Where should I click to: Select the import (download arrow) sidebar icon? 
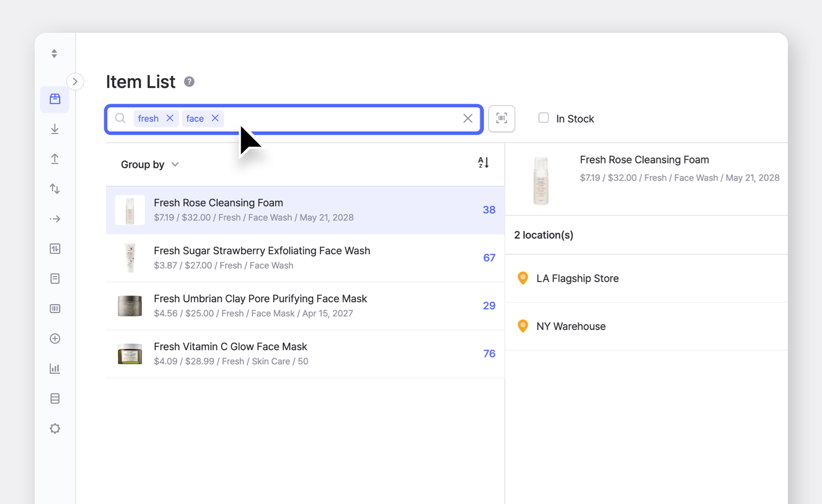54,129
